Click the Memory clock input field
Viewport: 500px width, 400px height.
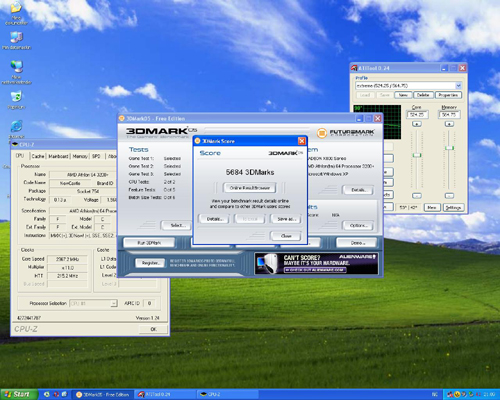coord(449,115)
